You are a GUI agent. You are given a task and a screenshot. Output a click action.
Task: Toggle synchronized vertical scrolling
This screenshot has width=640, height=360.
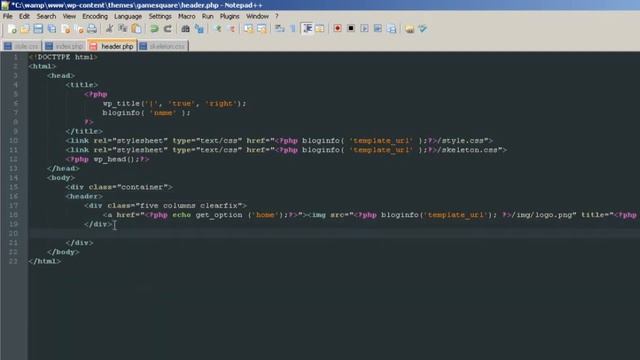(x=249, y=29)
